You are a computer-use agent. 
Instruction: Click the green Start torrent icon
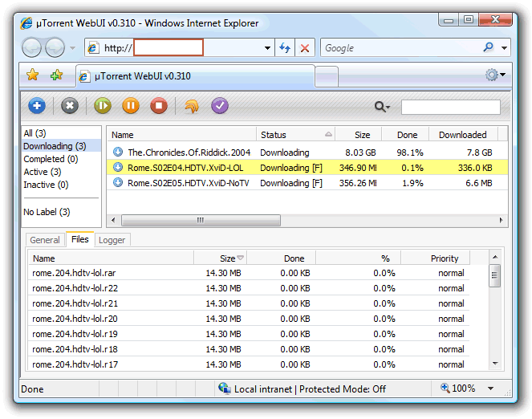click(103, 106)
